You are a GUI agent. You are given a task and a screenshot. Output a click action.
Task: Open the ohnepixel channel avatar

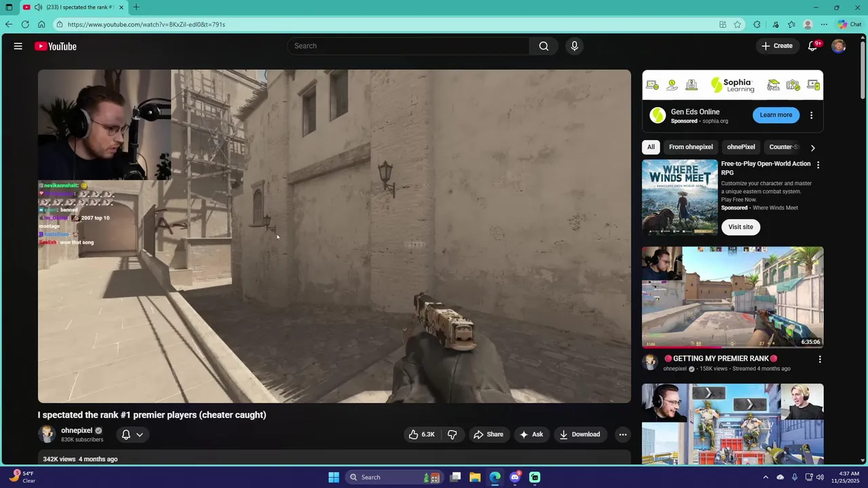point(47,434)
